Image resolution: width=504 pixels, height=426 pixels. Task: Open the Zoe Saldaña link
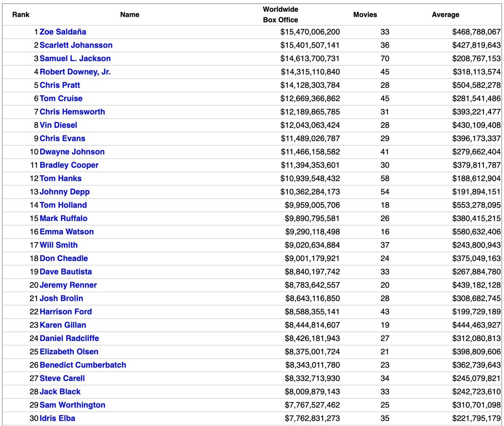(63, 32)
